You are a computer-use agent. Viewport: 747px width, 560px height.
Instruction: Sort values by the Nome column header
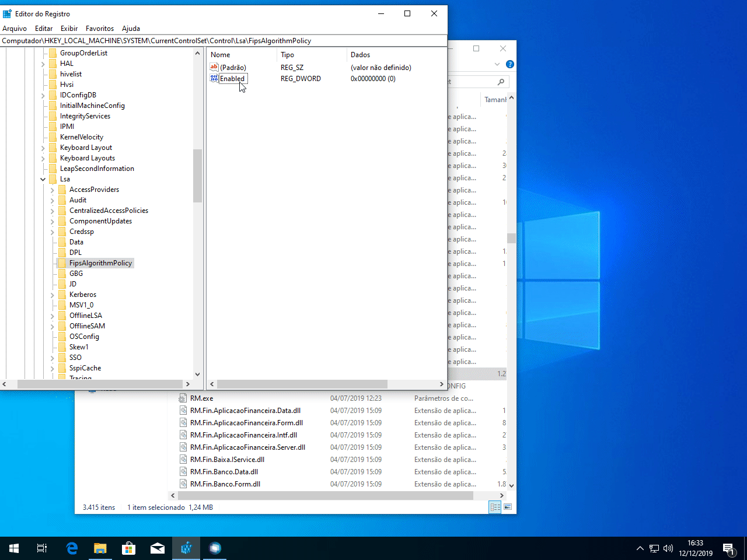(x=242, y=54)
